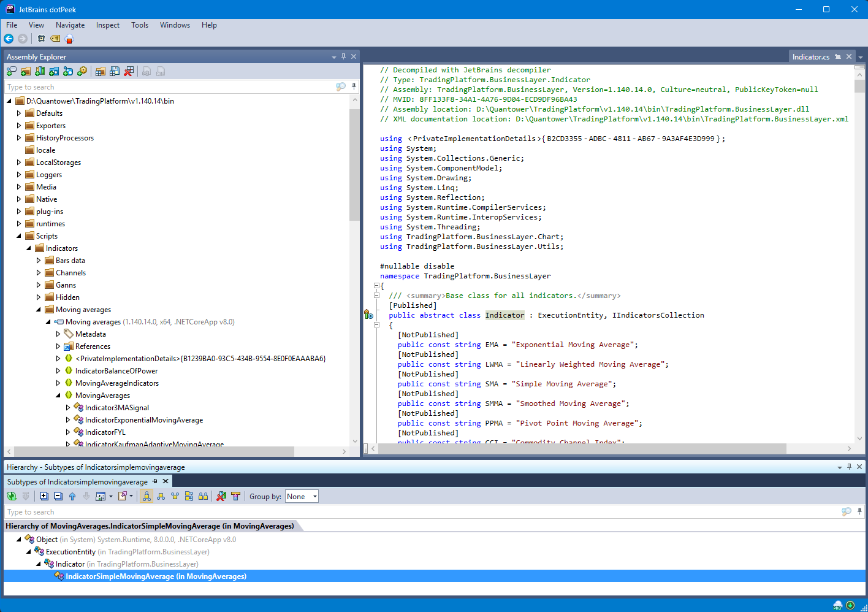Open the IL viewer chip icon
The height and width of the screenshot is (612, 868).
coord(41,39)
